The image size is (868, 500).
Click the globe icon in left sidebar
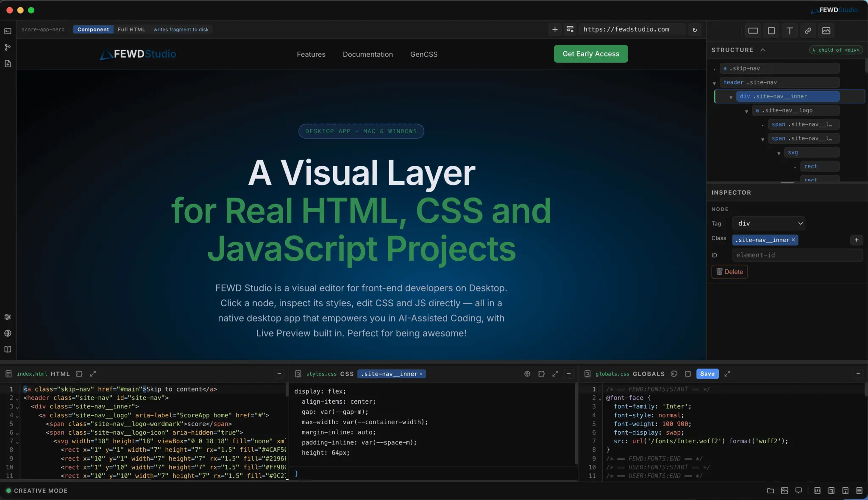[x=8, y=333]
